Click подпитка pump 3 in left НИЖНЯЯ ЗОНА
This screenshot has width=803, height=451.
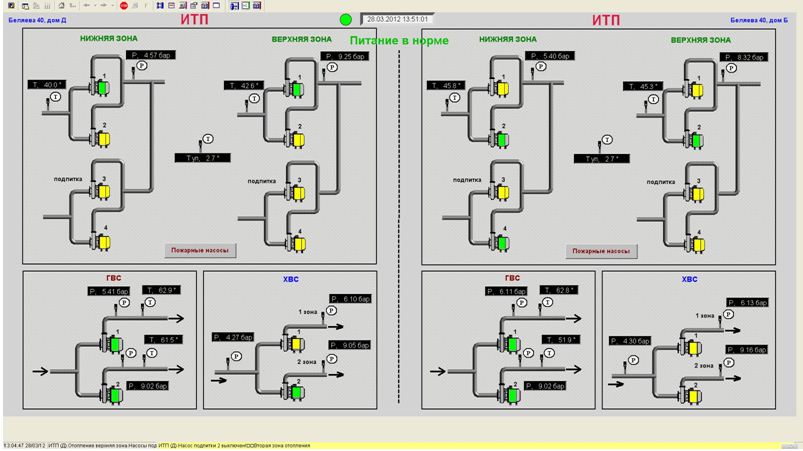[102, 191]
